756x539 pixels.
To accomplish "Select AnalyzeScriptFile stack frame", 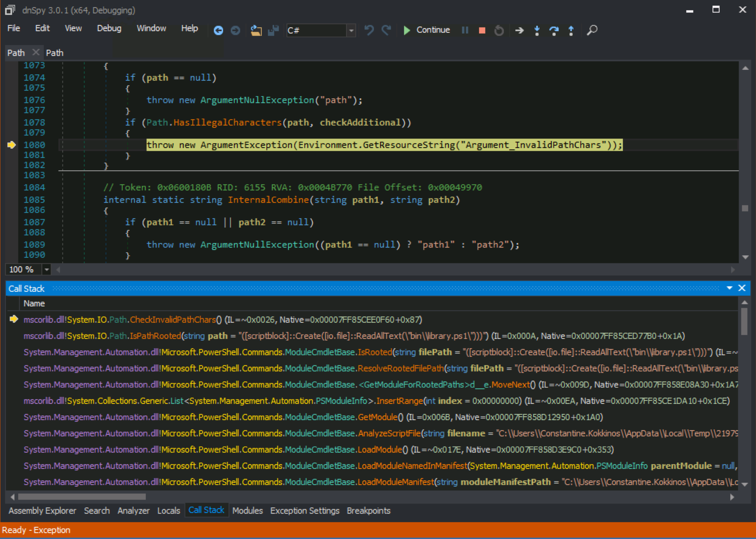I will pos(372,434).
